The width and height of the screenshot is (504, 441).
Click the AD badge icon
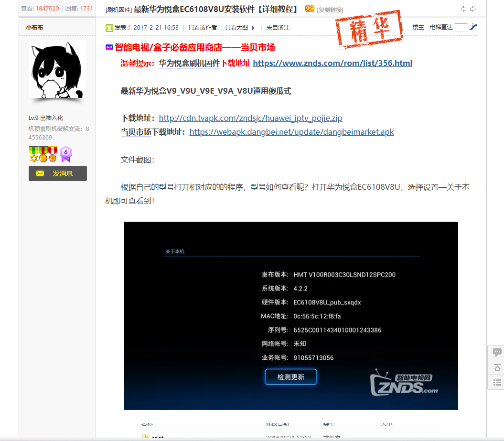point(109,47)
